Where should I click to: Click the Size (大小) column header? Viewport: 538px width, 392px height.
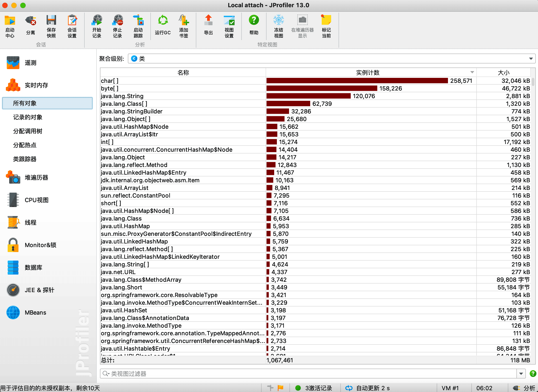pos(503,72)
